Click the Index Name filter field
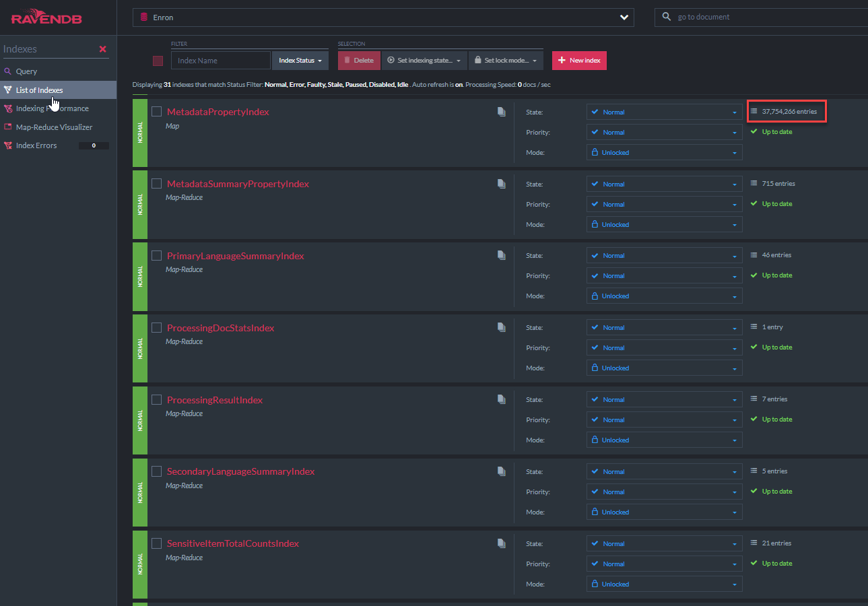This screenshot has height=606, width=868. [x=221, y=61]
